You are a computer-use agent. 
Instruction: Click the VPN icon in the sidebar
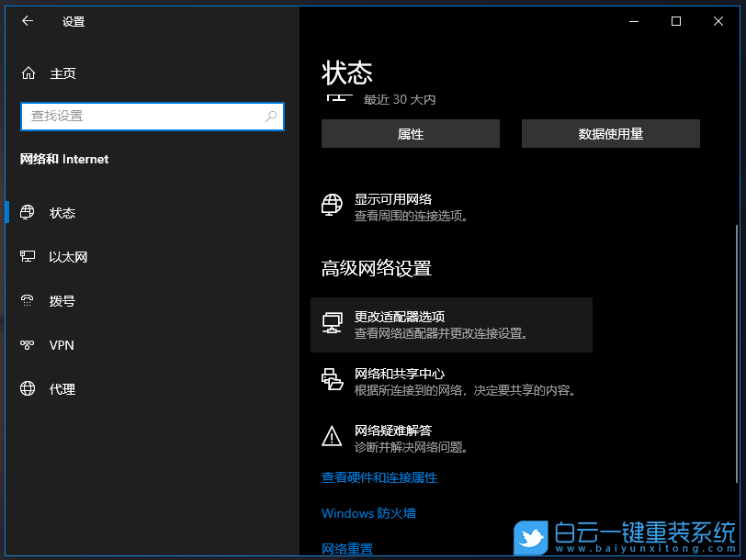(28, 344)
